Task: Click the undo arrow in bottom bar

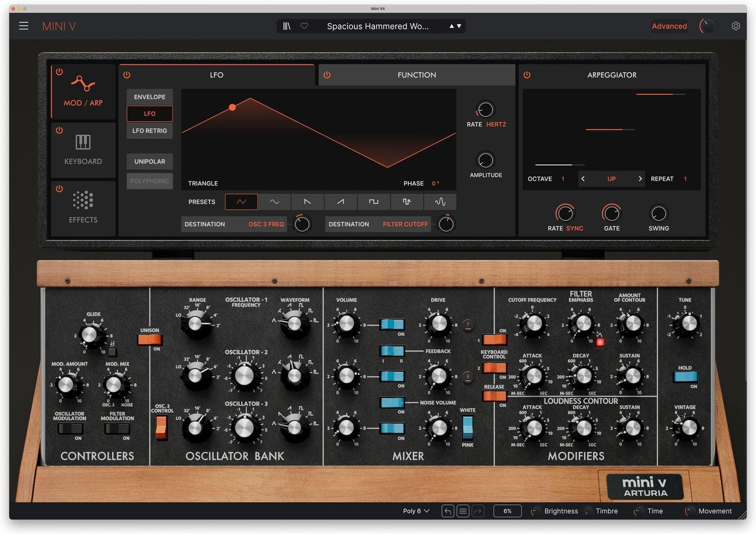Action: (x=448, y=511)
